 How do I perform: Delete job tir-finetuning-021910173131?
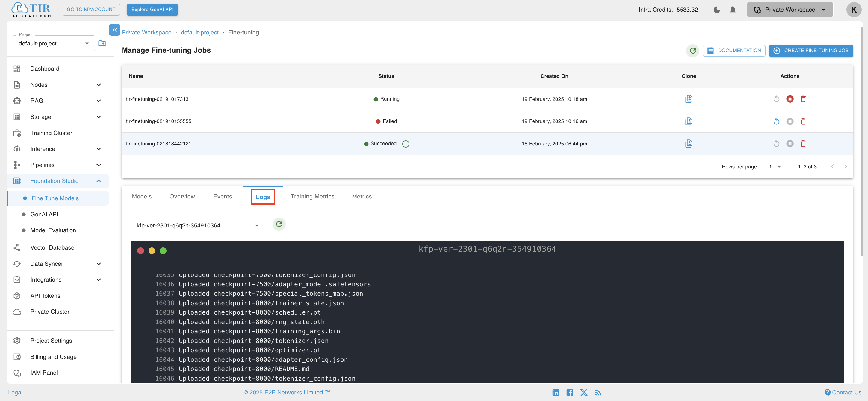803,99
